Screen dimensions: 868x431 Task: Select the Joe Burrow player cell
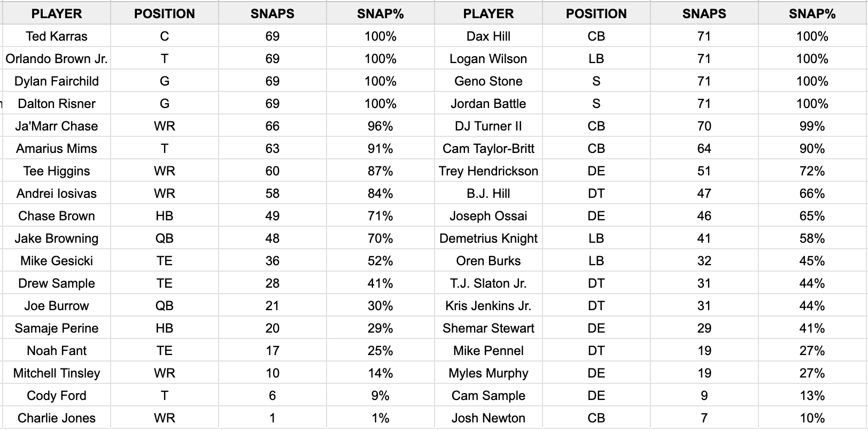coord(57,306)
